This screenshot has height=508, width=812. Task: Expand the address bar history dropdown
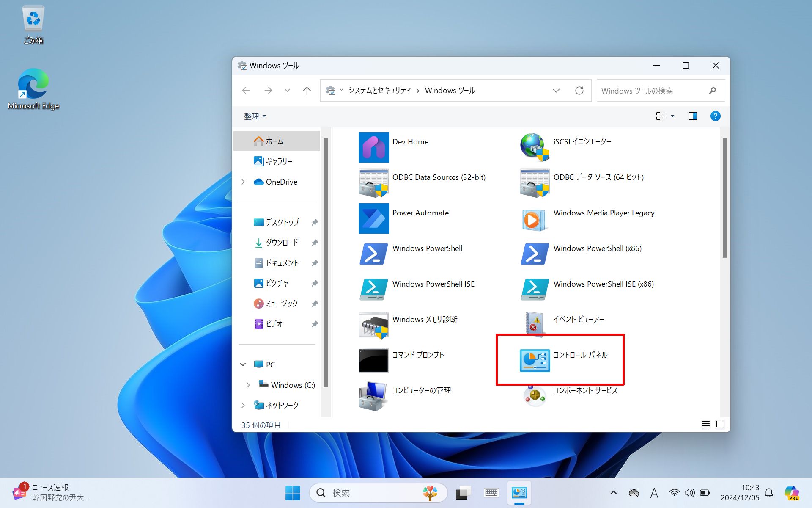pyautogui.click(x=556, y=91)
